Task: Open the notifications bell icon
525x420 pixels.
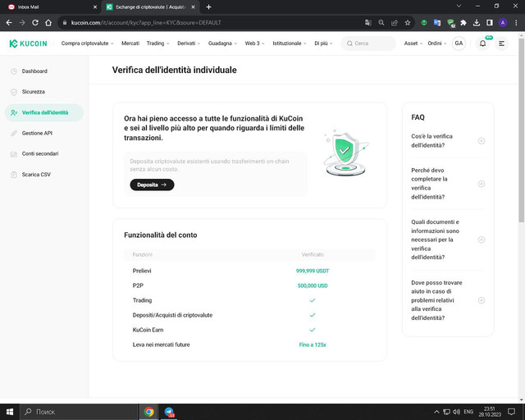Action: 483,43
